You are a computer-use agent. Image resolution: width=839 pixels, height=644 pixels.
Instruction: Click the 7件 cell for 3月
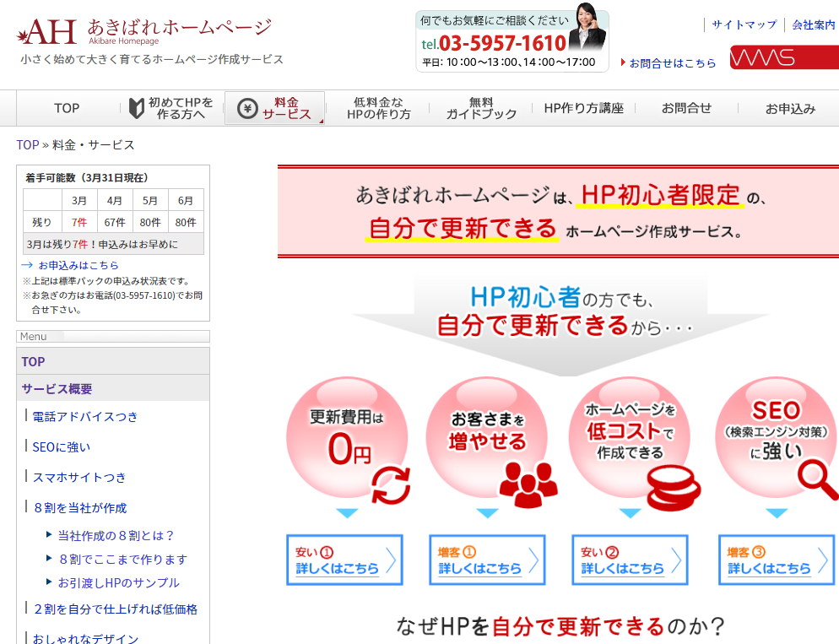[79, 222]
